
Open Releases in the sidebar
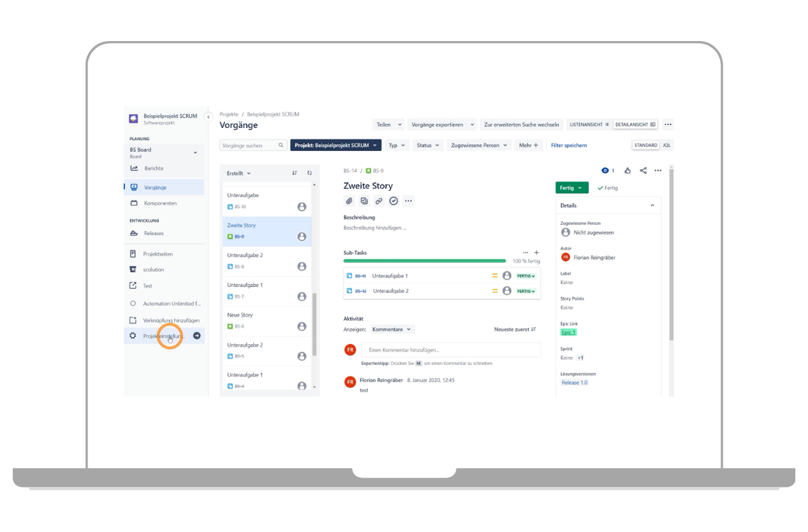coord(154,234)
